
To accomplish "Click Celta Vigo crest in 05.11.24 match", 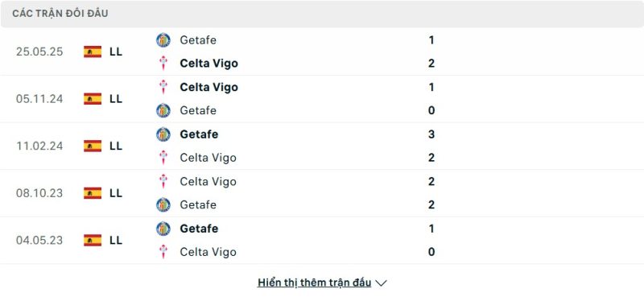I will 163,87.
